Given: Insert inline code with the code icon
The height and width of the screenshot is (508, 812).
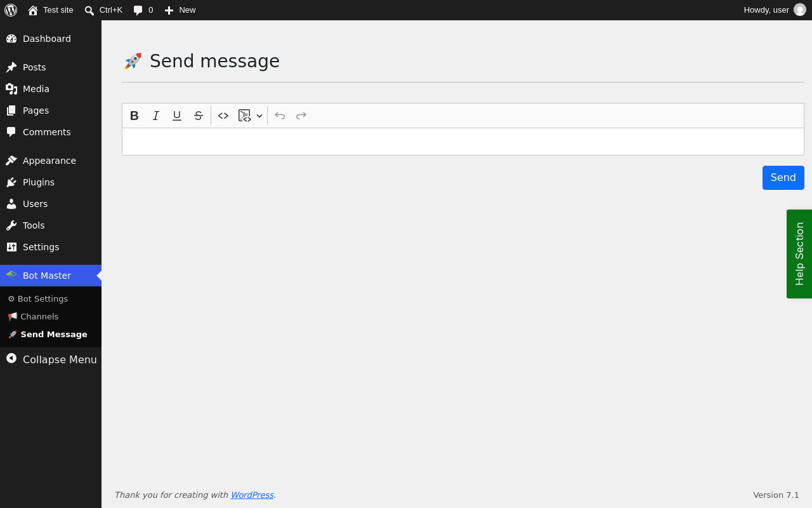Looking at the screenshot, I should click(223, 116).
